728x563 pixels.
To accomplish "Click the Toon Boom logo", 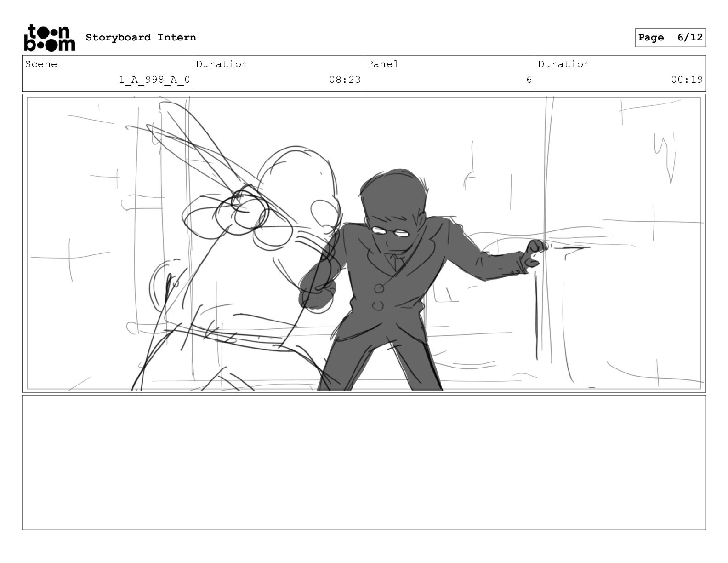I will click(49, 38).
